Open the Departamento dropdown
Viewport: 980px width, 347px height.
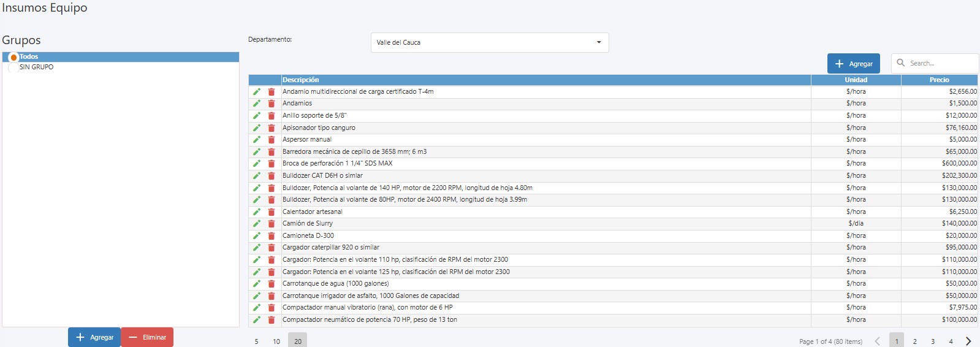coord(489,42)
